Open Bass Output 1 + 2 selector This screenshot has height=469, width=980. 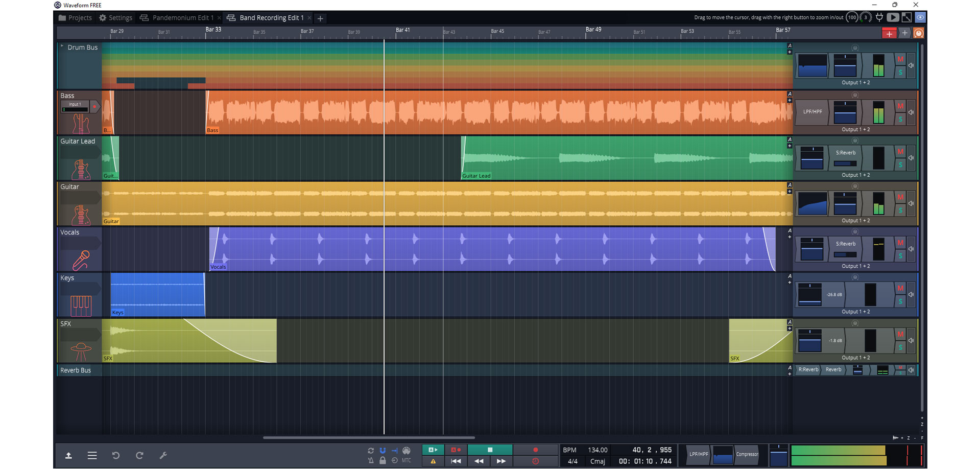(x=856, y=130)
